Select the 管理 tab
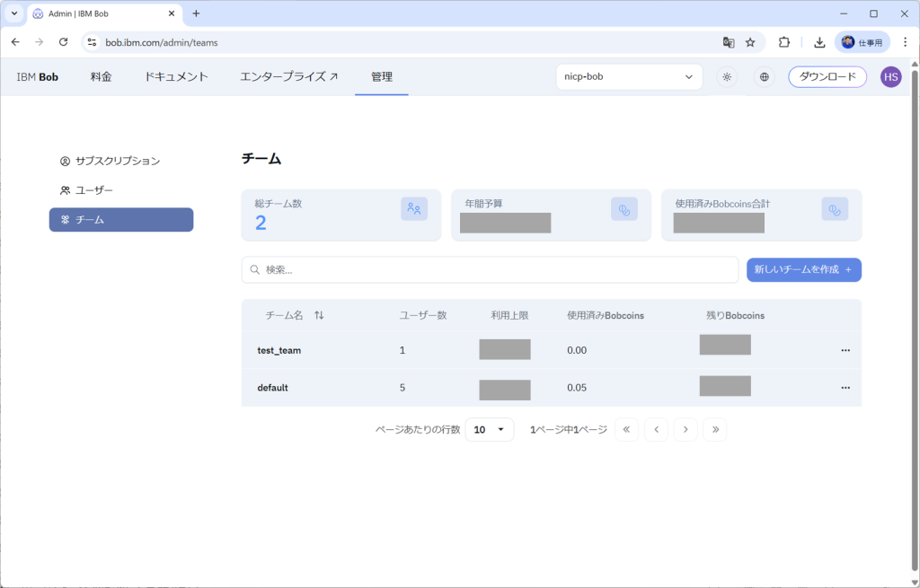The height and width of the screenshot is (588, 920). (x=381, y=77)
